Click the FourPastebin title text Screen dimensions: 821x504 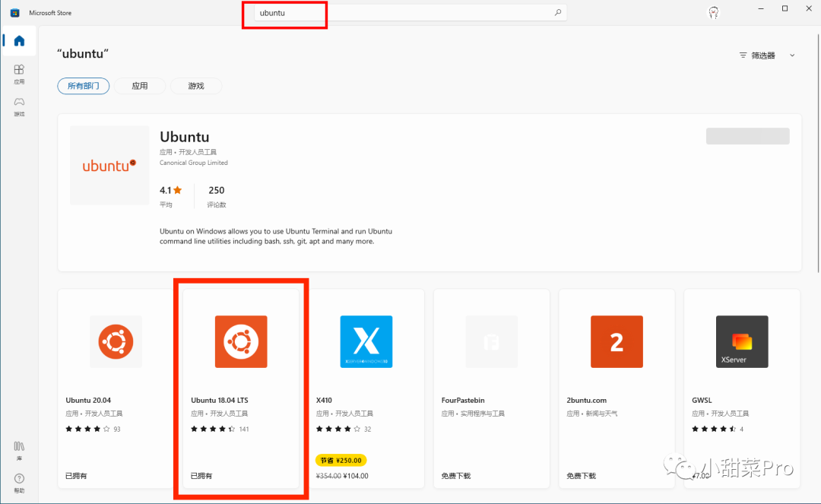[x=463, y=401]
